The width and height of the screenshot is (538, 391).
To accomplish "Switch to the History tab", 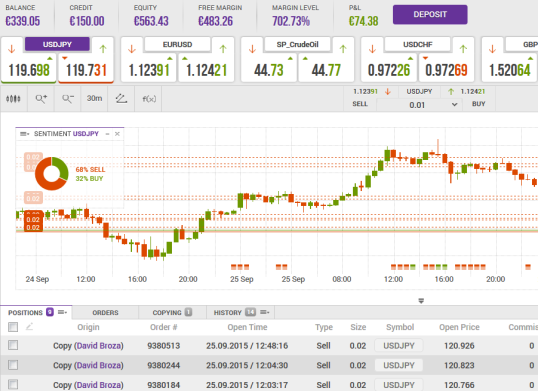I will [227, 312].
